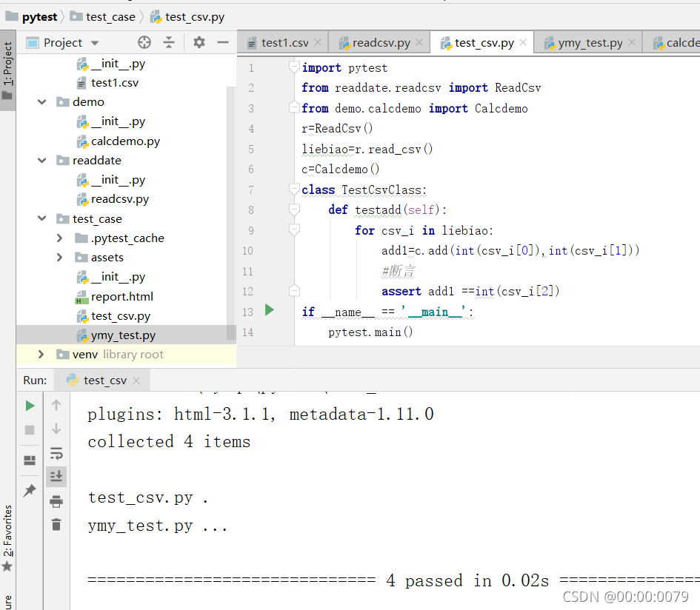Click the stop button in Run panel

tap(30, 430)
